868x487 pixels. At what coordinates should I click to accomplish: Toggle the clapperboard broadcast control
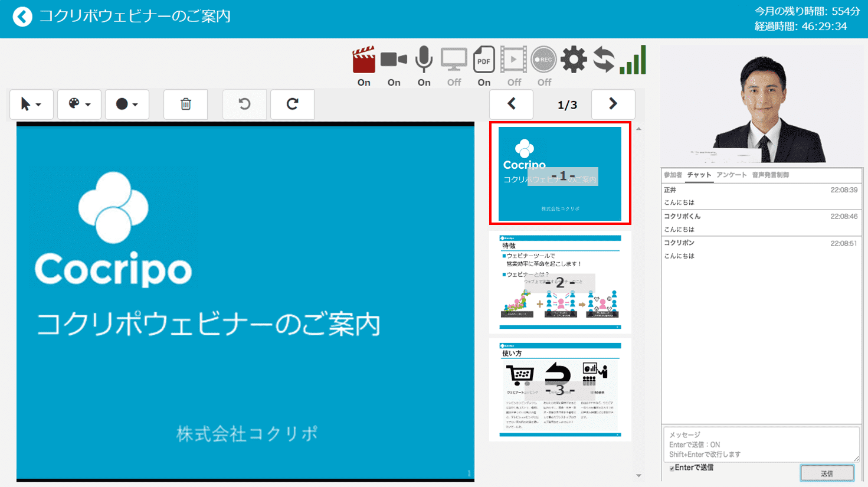(364, 60)
